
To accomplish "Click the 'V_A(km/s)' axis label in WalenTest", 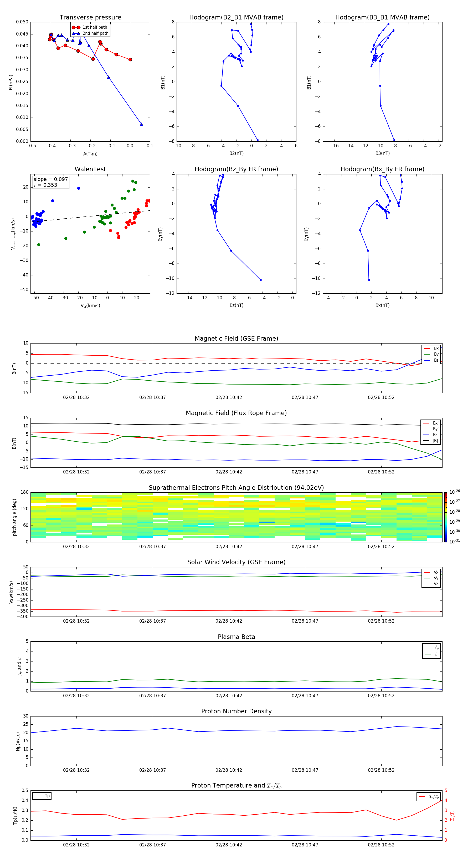I will click(x=90, y=306).
